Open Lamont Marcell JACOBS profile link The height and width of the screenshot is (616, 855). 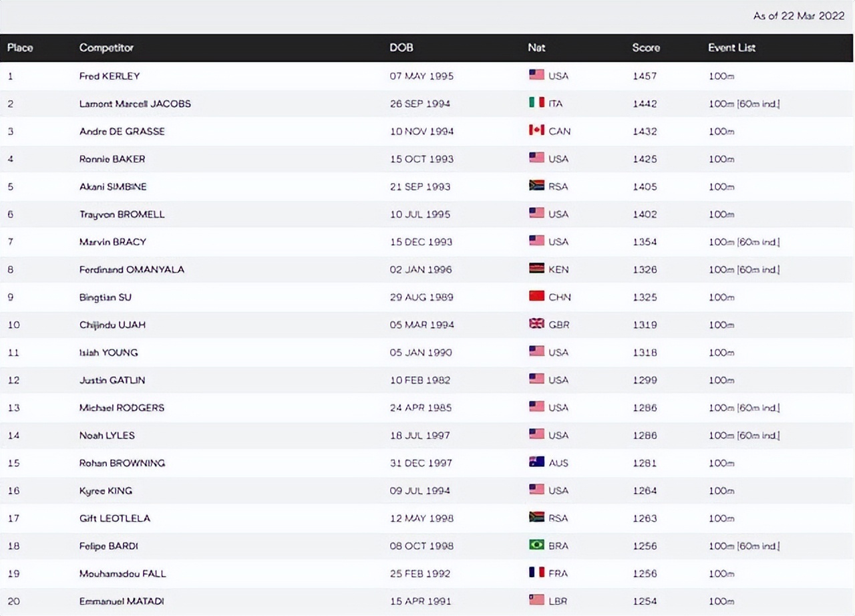point(135,104)
